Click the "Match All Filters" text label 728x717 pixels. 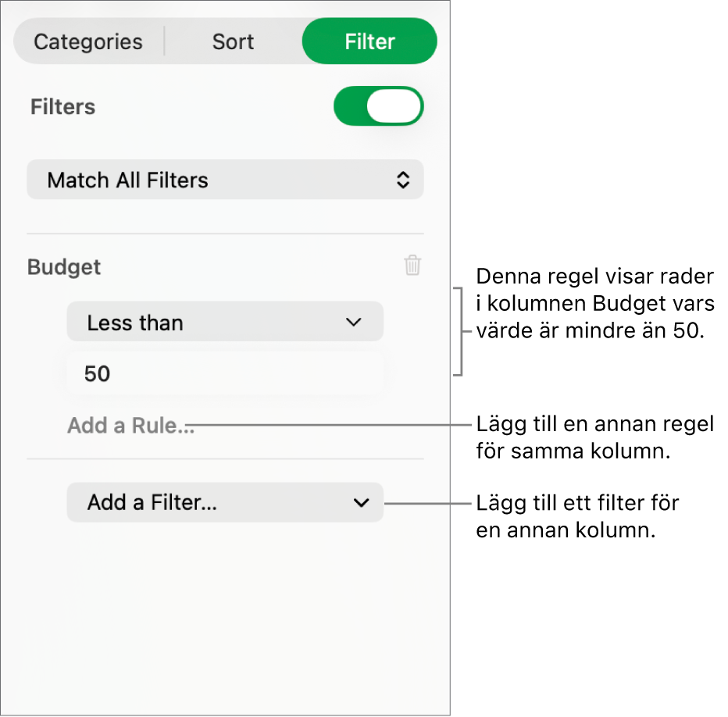[x=127, y=180]
